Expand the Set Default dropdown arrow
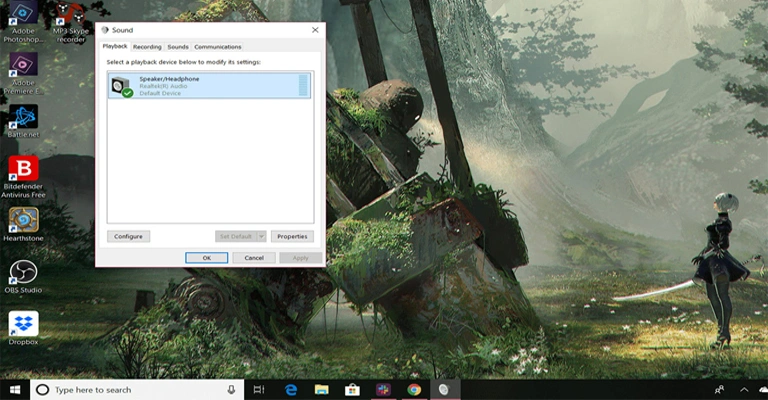The height and width of the screenshot is (400, 768). (262, 237)
